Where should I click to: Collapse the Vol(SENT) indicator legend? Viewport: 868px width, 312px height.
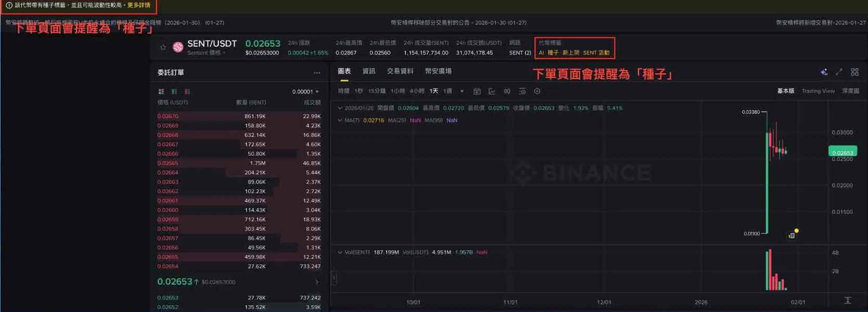(340, 252)
